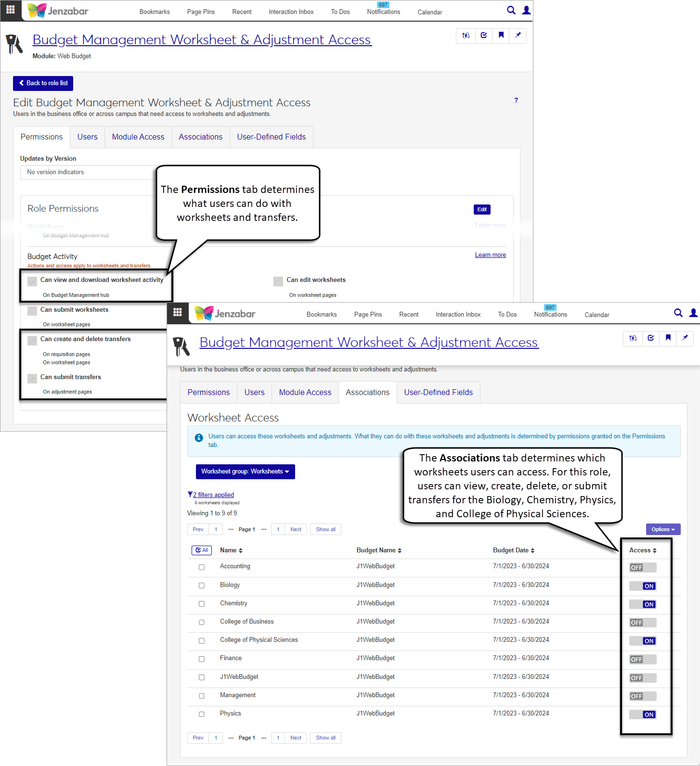The height and width of the screenshot is (766, 700).
Task: Click the key role icon in the front window
Action: click(x=181, y=346)
